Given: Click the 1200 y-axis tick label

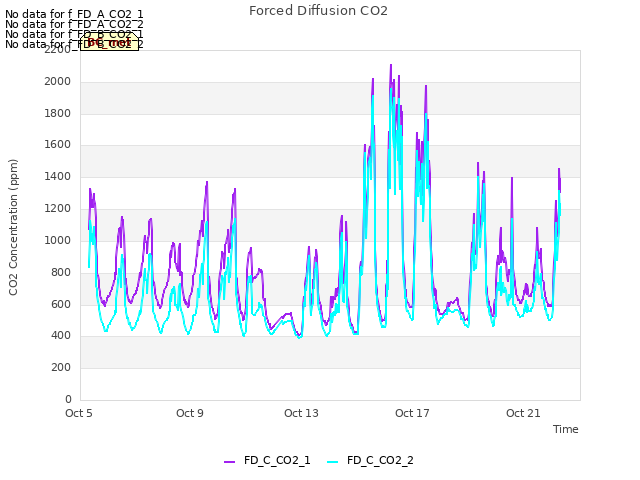Looking at the screenshot, I should tap(58, 209).
